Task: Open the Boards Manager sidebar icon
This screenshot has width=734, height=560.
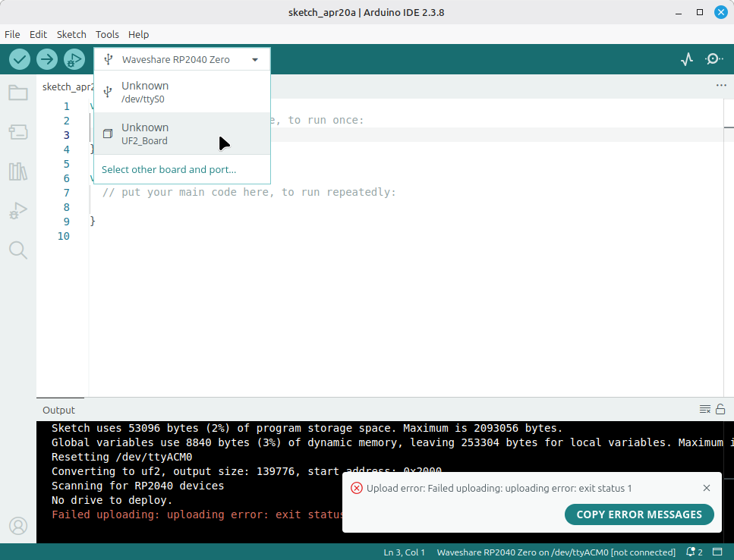Action: pos(18,132)
